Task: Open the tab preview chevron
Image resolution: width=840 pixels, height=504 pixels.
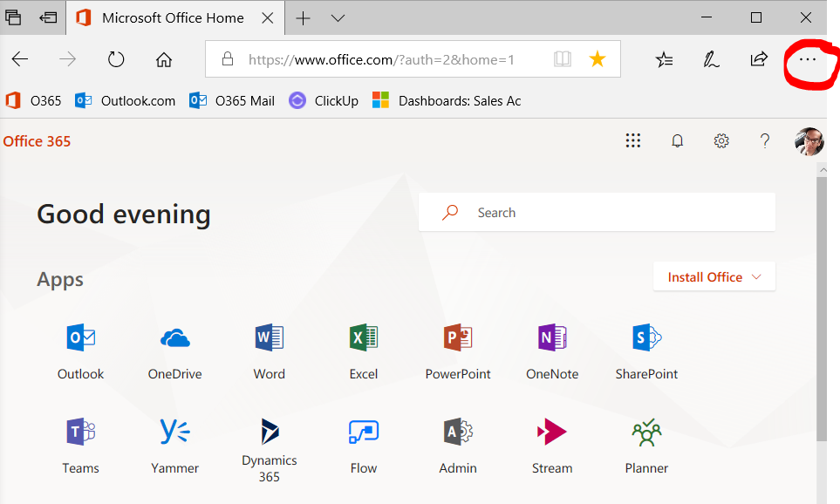Action: click(338, 17)
